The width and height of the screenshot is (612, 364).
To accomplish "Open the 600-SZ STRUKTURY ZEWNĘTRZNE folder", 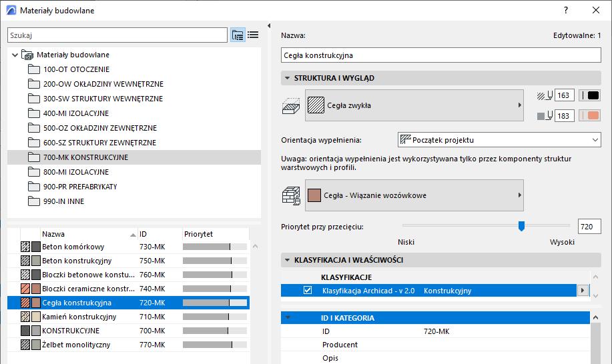I will click(x=99, y=143).
